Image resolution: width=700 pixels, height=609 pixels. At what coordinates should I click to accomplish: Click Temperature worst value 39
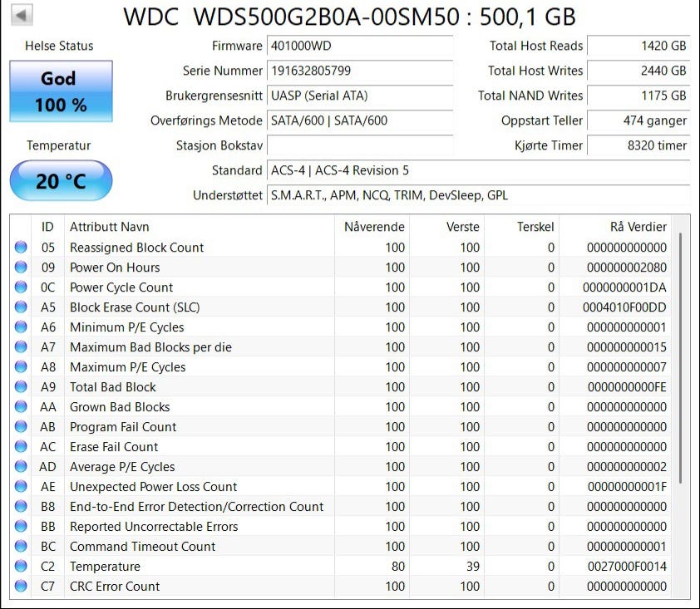(473, 566)
